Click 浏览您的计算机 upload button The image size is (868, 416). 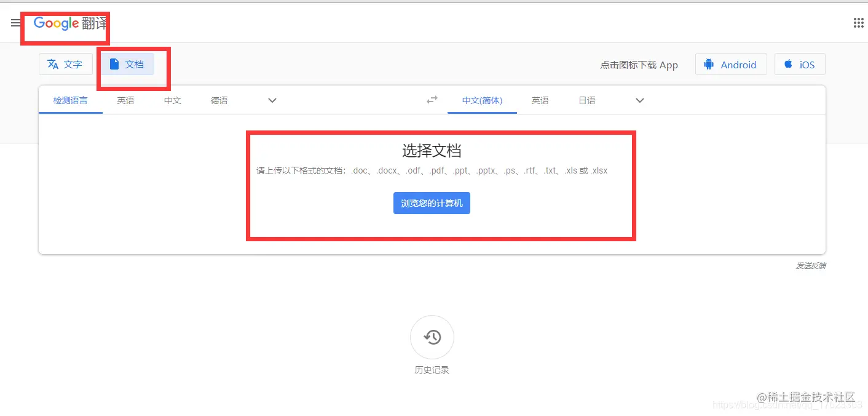point(432,203)
